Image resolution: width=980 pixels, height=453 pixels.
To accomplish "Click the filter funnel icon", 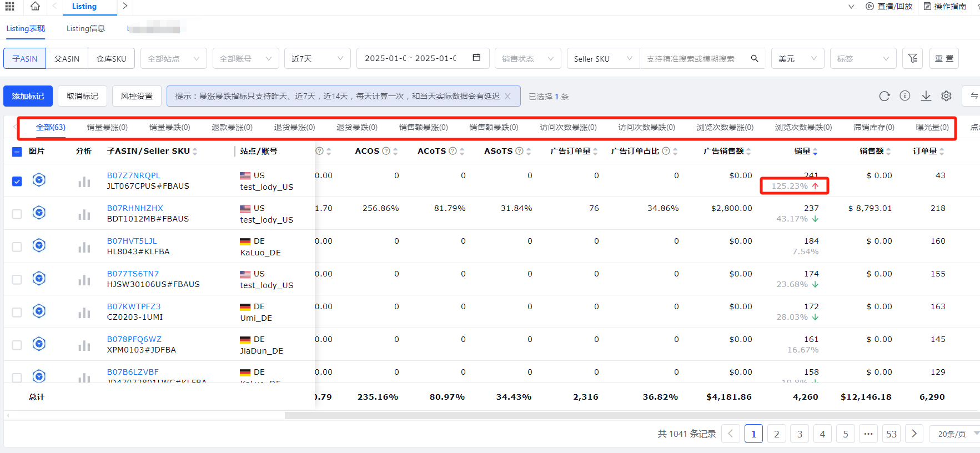I will pos(912,58).
